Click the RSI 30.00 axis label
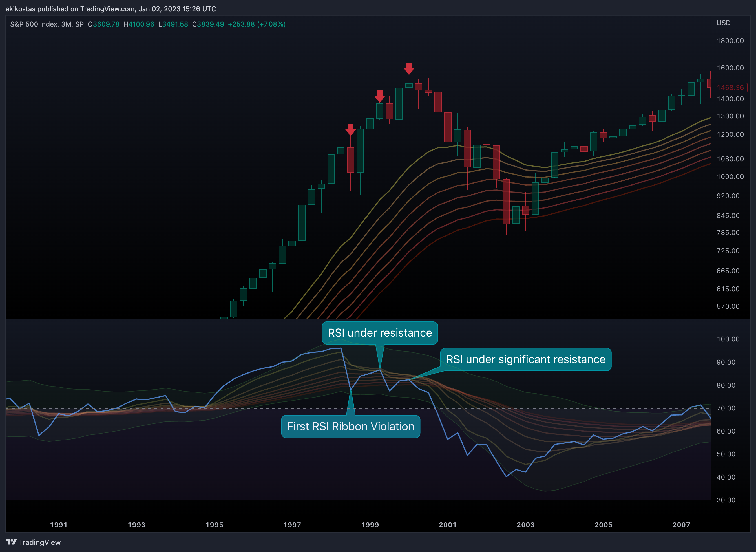This screenshot has width=756, height=552. [x=726, y=500]
